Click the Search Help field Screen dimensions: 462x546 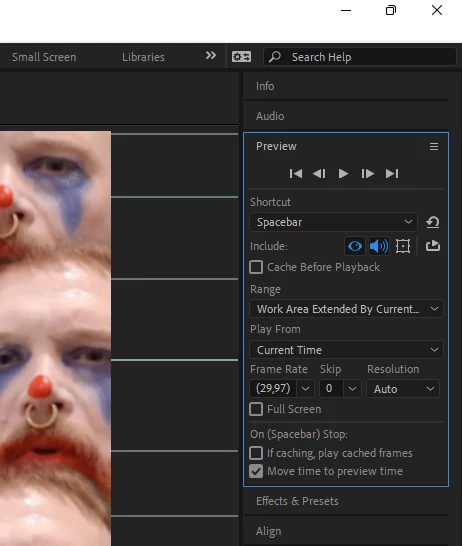tap(360, 57)
